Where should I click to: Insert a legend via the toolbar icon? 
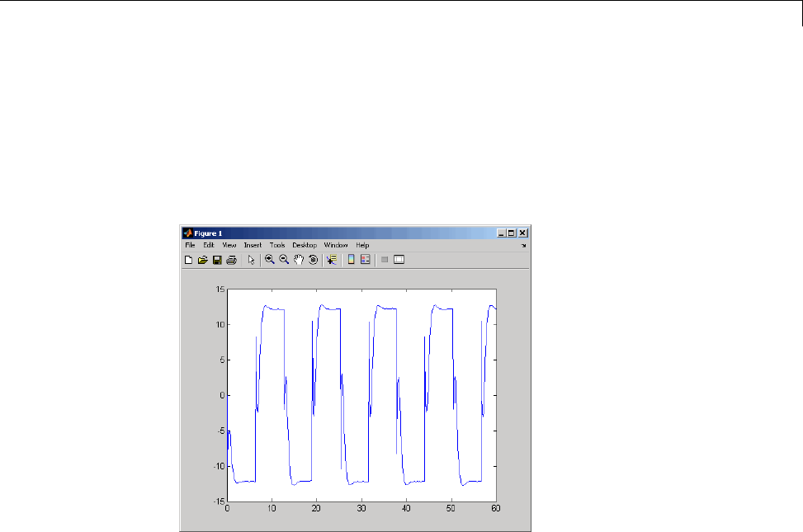click(x=365, y=260)
